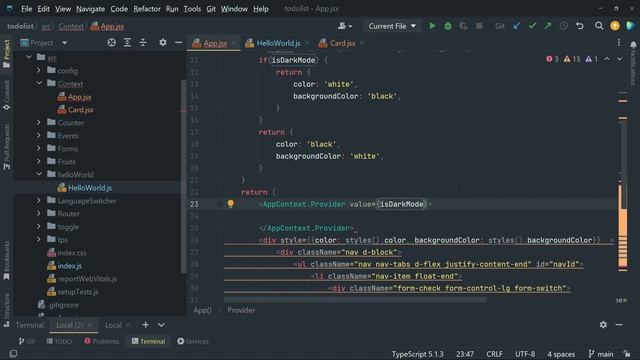Open the Navigate menu
Viewport: 640px width, 360px height.
[90, 9]
